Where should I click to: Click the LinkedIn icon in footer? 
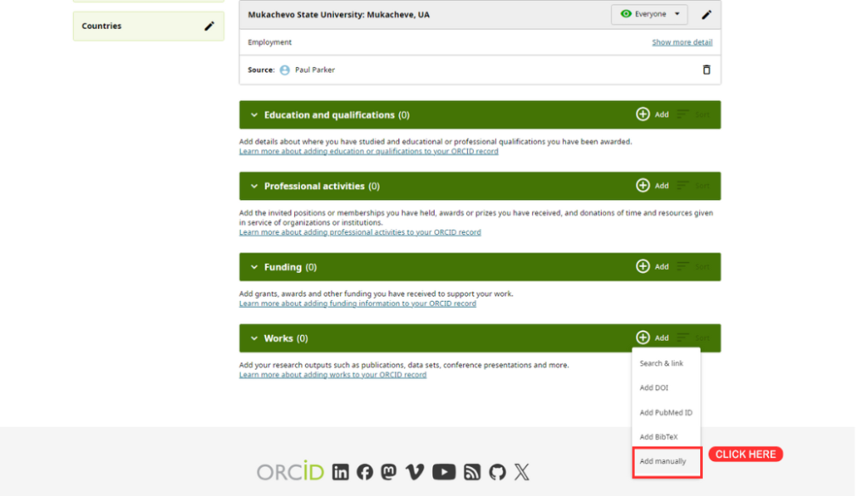pyautogui.click(x=341, y=471)
